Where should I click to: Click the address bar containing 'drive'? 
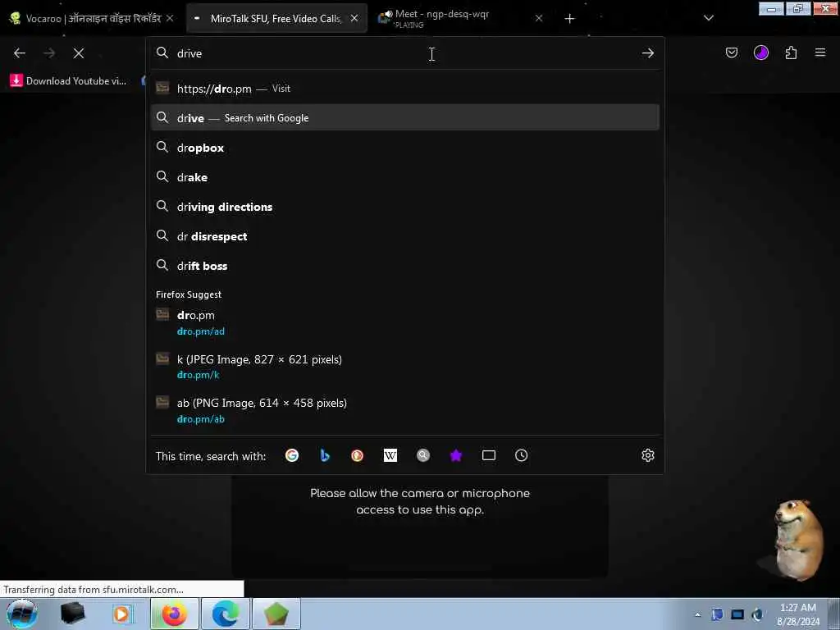coord(404,53)
